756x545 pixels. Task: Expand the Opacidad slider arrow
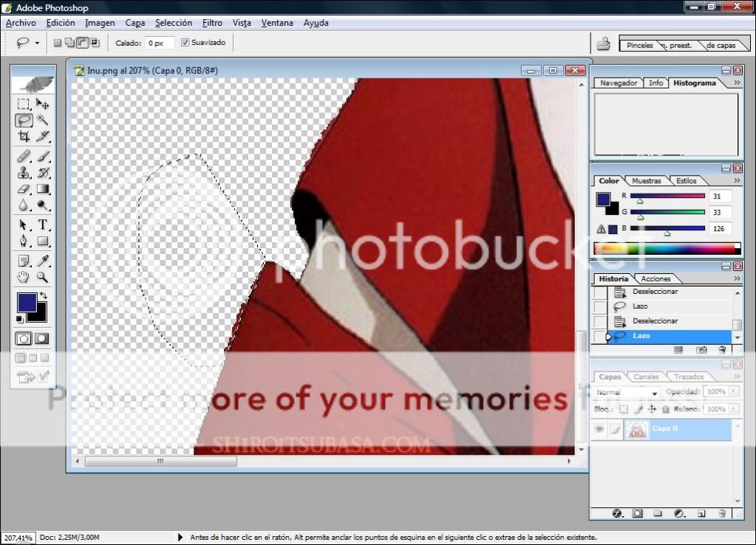pyautogui.click(x=733, y=391)
